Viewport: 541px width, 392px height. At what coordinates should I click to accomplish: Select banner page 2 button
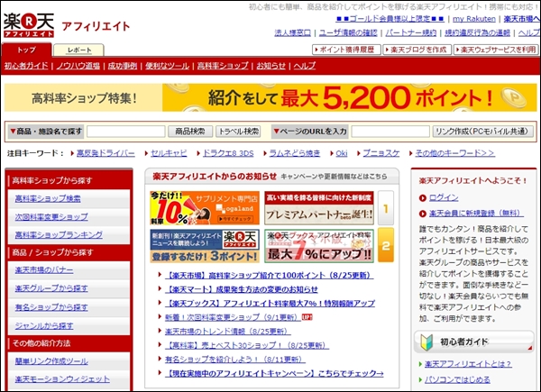tap(386, 245)
